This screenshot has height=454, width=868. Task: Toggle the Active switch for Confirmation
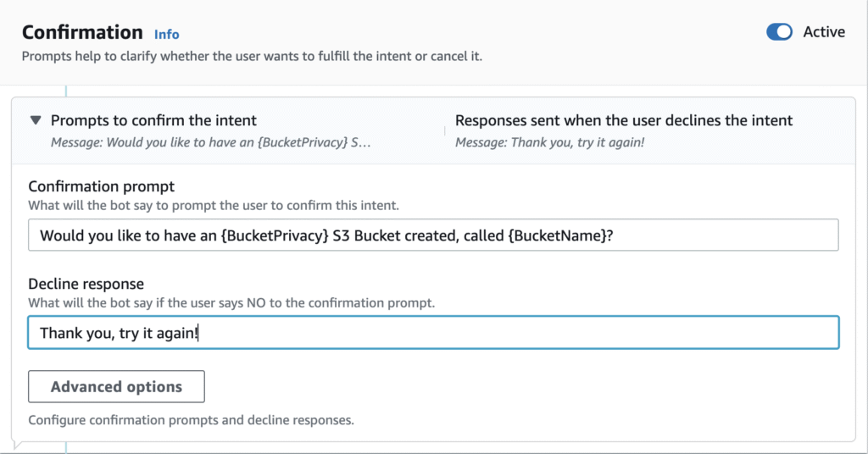pyautogui.click(x=779, y=32)
